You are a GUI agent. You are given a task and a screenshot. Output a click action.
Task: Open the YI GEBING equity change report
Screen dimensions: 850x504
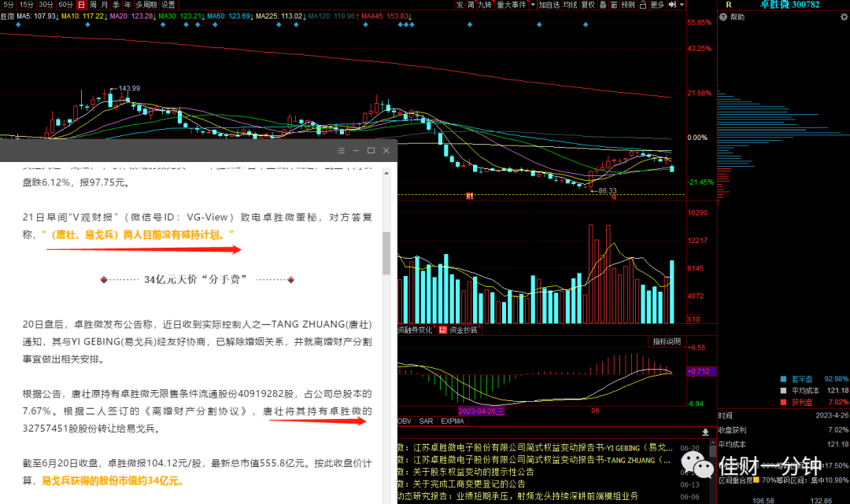click(x=542, y=447)
